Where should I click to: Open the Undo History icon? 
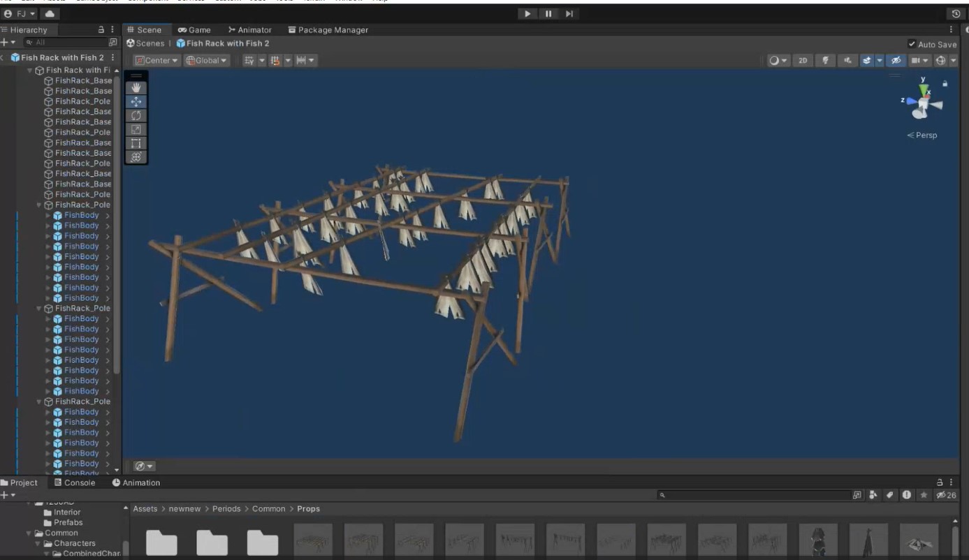[x=956, y=14]
